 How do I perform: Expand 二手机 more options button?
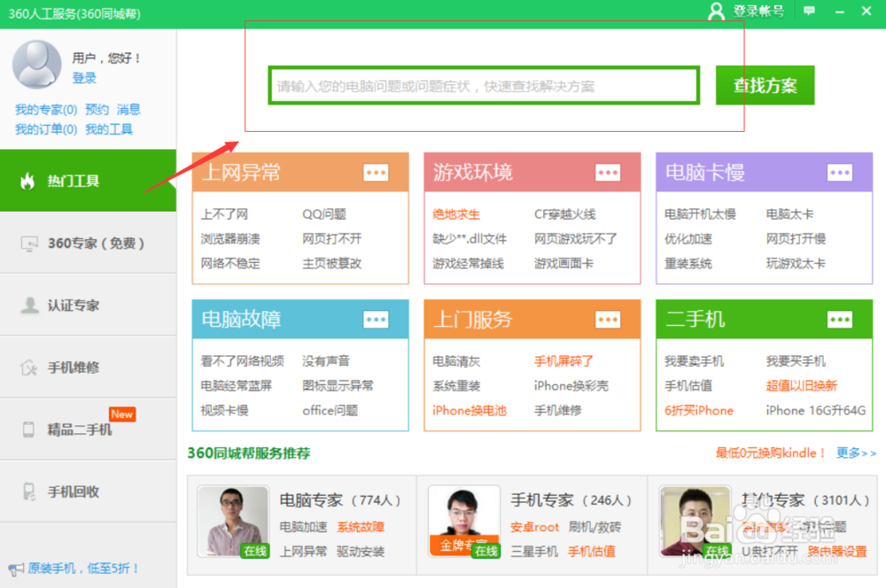(x=840, y=320)
